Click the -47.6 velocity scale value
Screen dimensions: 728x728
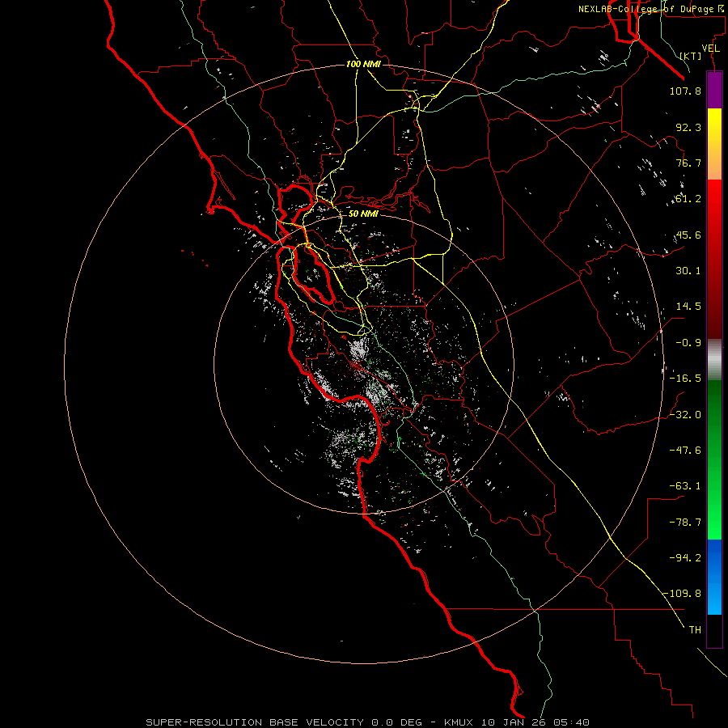pyautogui.click(x=685, y=451)
